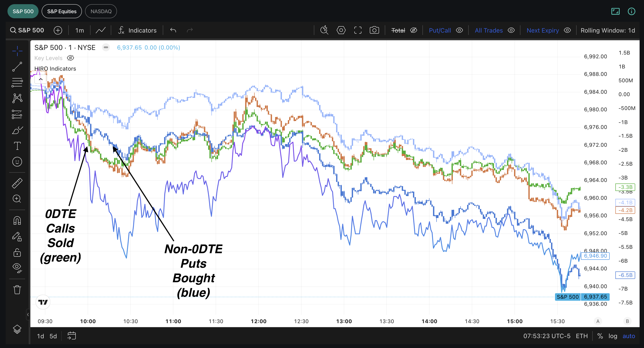Set the range to 5d
Screen dimensions: 644x348
coord(53,336)
